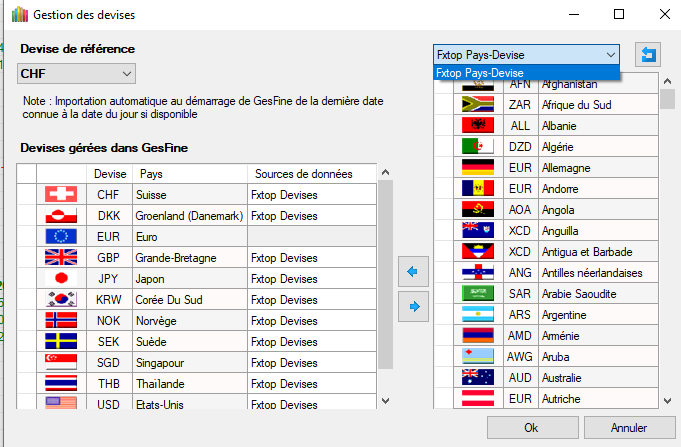This screenshot has height=447, width=681.
Task: Click the UK flag in GBP row
Action: pyautogui.click(x=61, y=257)
